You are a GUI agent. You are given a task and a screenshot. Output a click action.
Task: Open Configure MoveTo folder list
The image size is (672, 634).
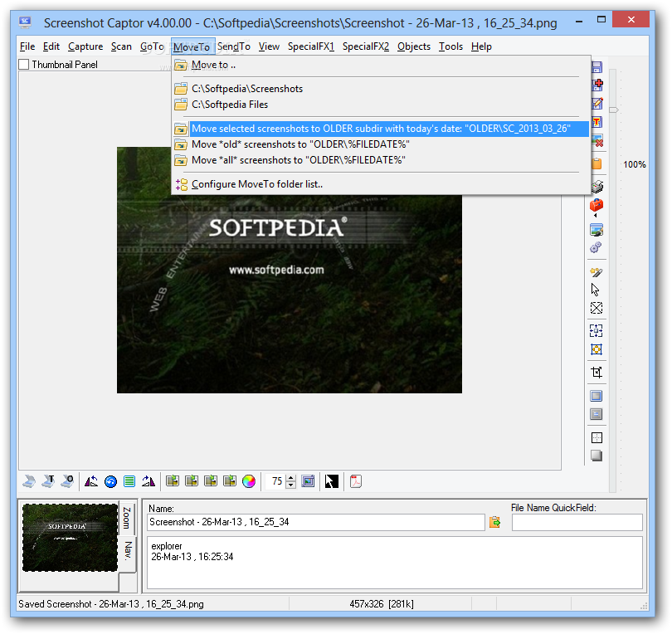[381, 184]
